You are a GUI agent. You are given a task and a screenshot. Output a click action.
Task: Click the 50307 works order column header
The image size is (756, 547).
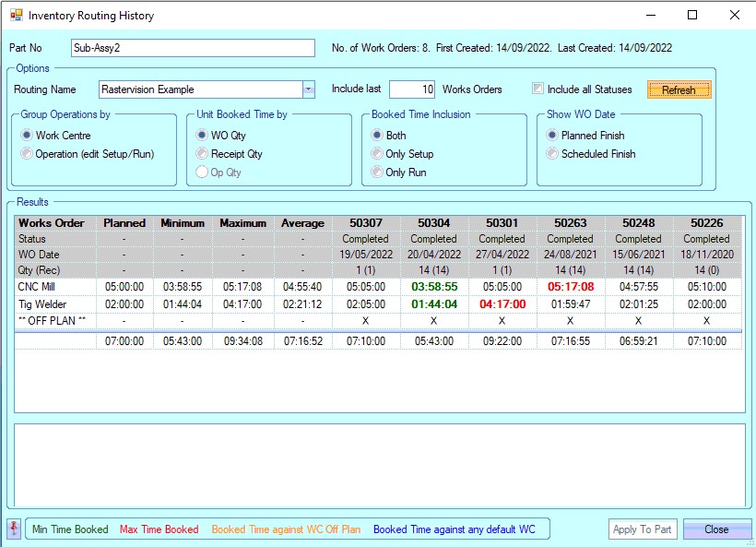click(365, 223)
